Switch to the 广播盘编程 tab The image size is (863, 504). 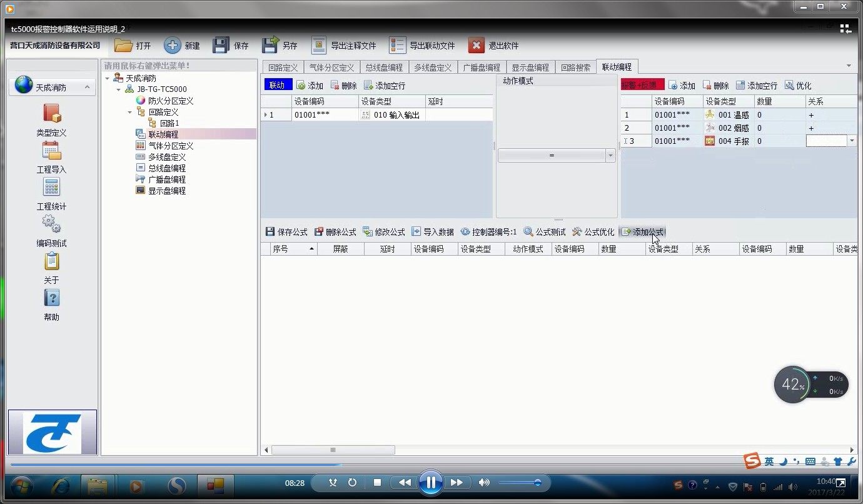[482, 68]
